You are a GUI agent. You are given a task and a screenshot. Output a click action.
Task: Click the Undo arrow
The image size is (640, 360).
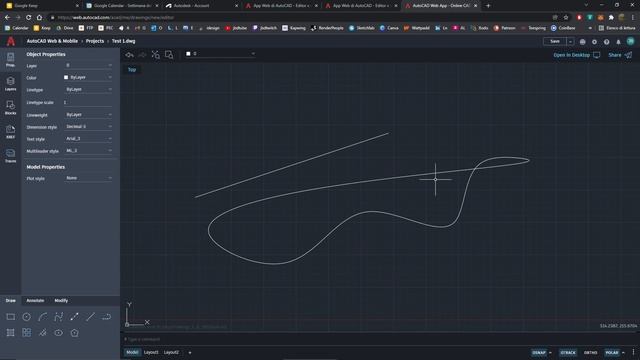(x=130, y=55)
